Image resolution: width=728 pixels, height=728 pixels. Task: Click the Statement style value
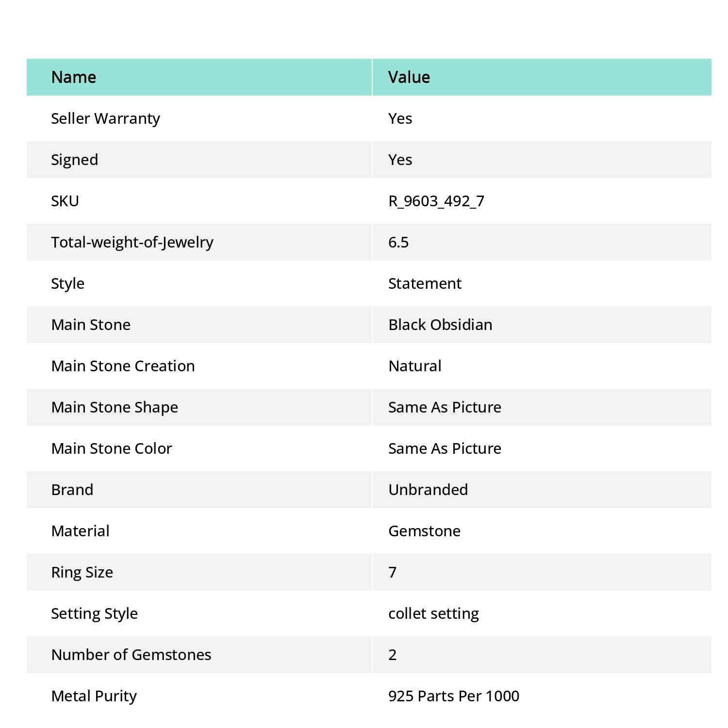tap(425, 283)
